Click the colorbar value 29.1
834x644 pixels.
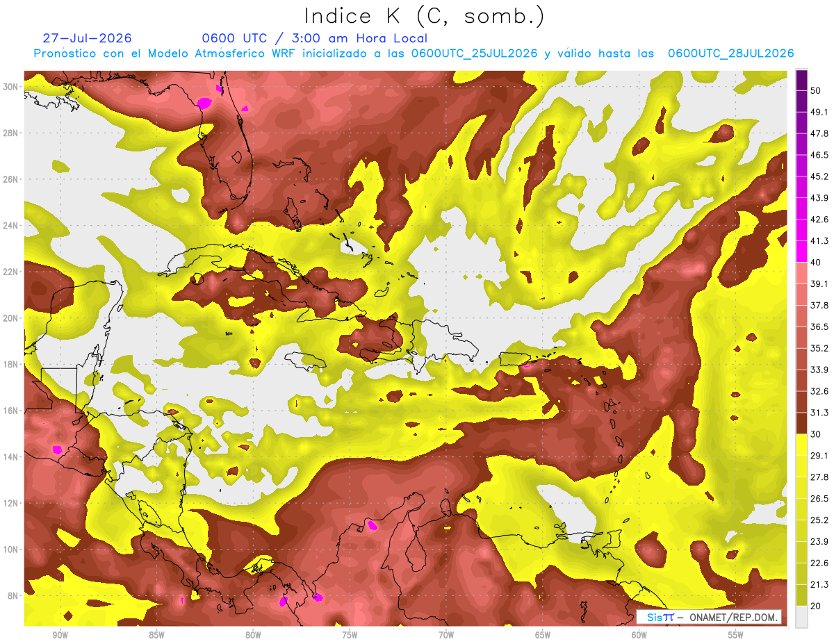[x=819, y=456]
